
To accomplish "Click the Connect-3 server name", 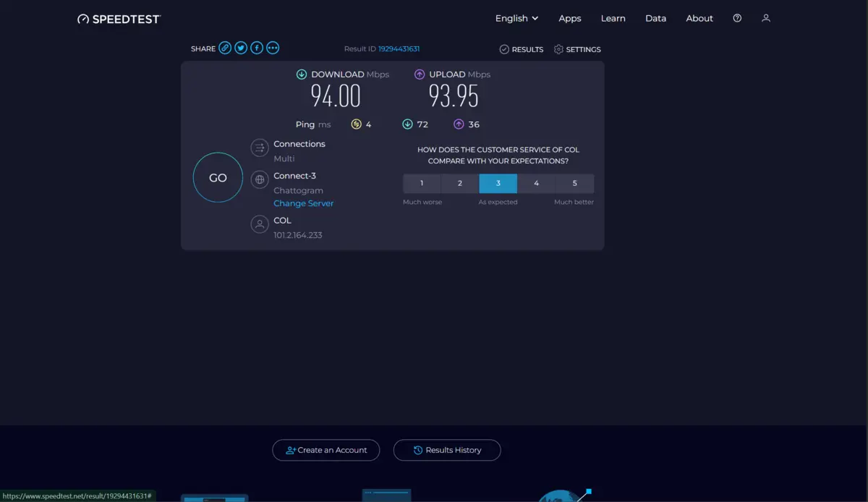I will 294,176.
